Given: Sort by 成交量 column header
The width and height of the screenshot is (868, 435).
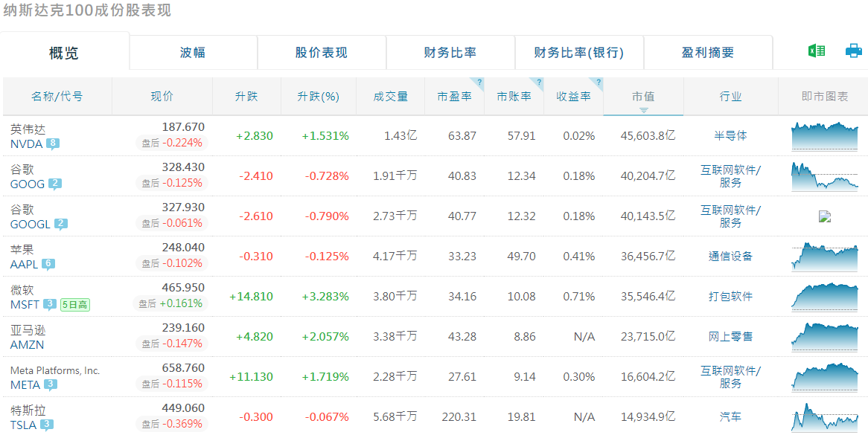Looking at the screenshot, I should click(391, 97).
